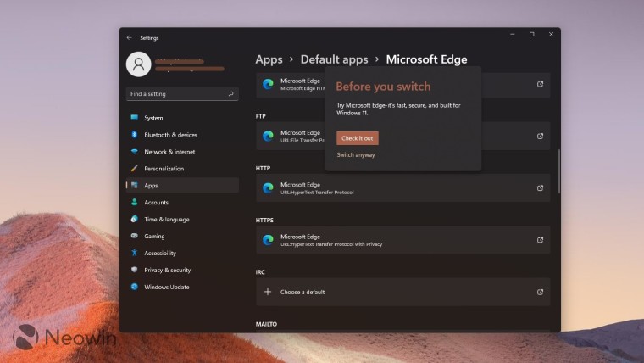Viewport: 644px width, 363px height.
Task: Choose a default for IRC
Action: point(402,292)
